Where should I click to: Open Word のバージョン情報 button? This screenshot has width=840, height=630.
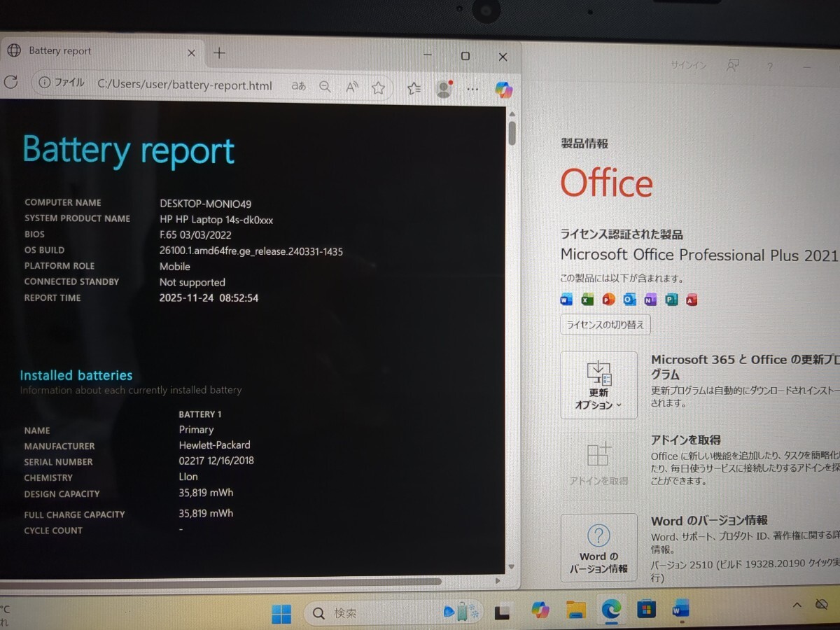click(x=598, y=547)
